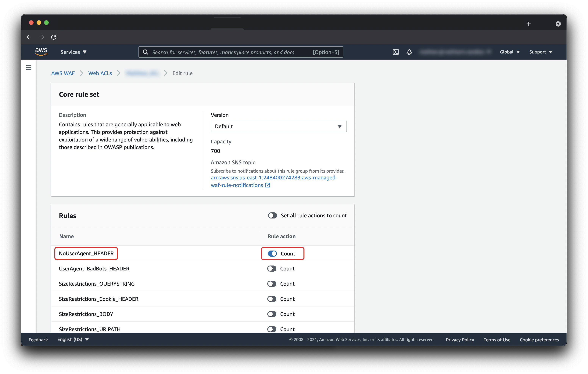Open the English (US) language selector
588x374 pixels.
pos(73,339)
